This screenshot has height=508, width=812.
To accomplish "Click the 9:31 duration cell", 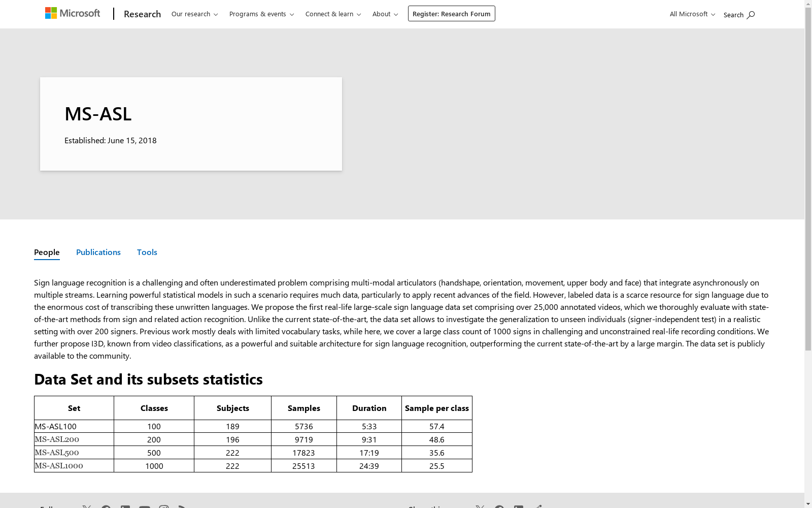I will [x=369, y=439].
